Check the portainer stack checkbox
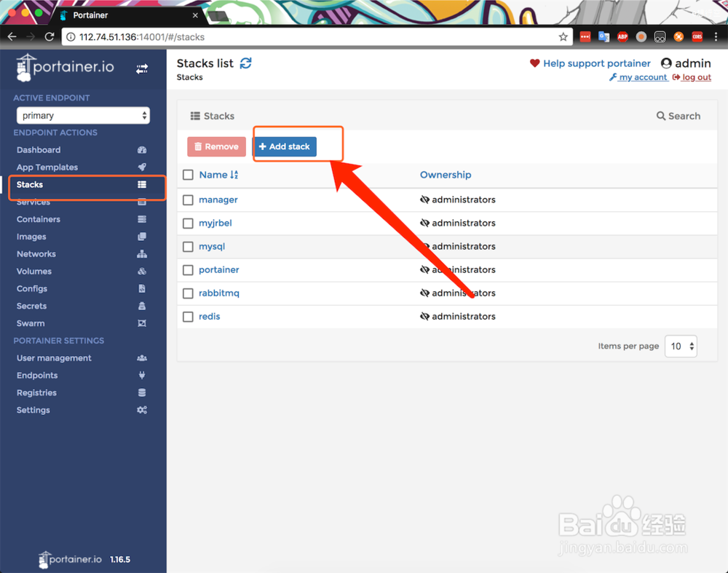The image size is (728, 573). point(188,270)
